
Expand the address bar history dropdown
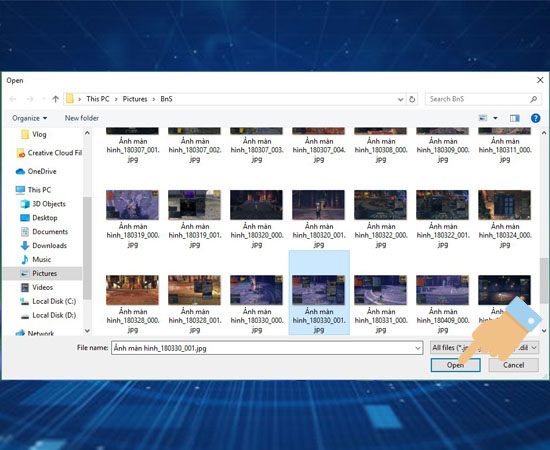click(400, 99)
